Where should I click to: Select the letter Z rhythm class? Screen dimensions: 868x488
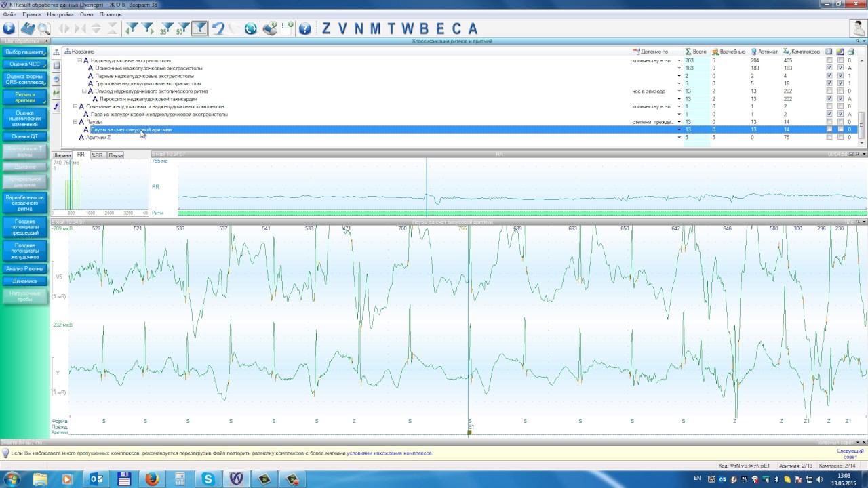pyautogui.click(x=327, y=28)
